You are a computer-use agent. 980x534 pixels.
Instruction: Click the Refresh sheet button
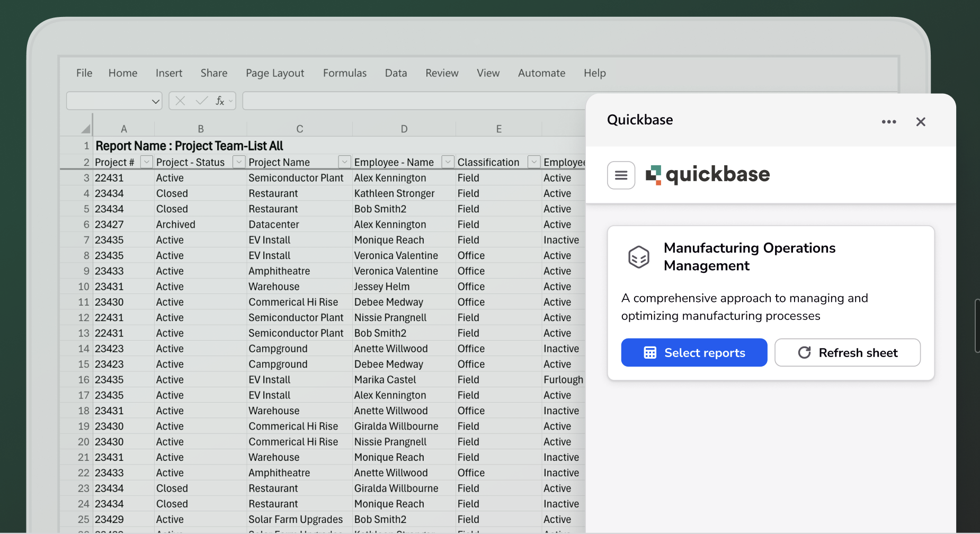(848, 352)
